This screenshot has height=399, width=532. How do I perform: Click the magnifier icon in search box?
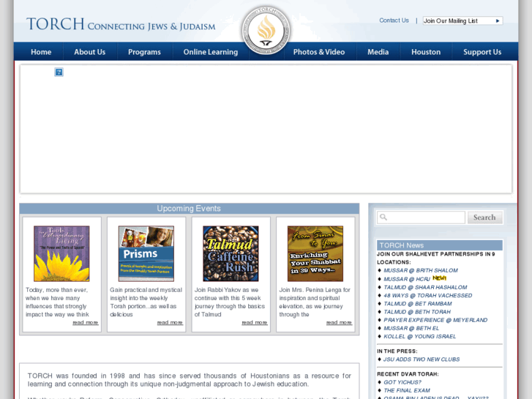[x=383, y=217]
